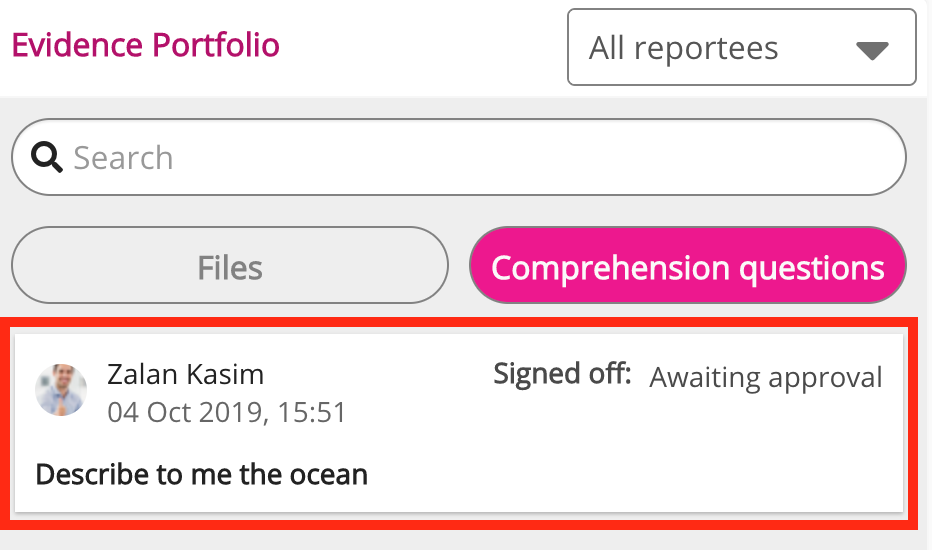Viewport: 932px width, 550px height.
Task: Click the 'All reportees' label text
Action: point(683,48)
